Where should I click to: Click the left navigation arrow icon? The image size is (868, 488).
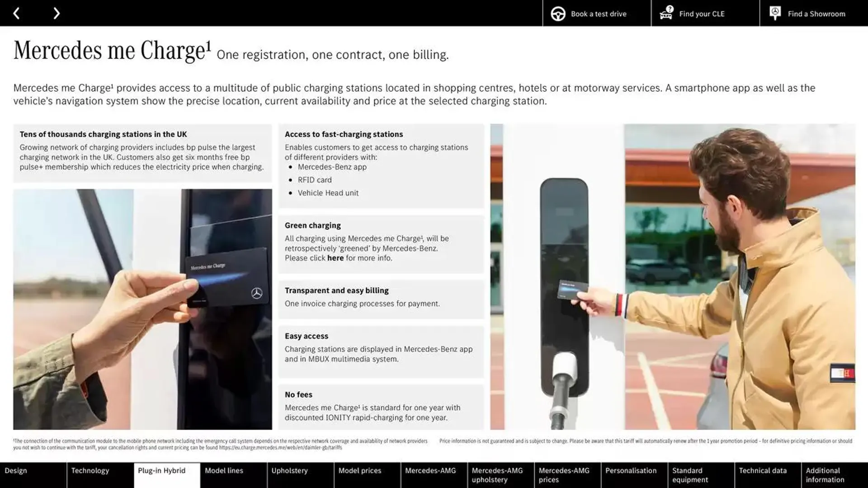coord(16,13)
